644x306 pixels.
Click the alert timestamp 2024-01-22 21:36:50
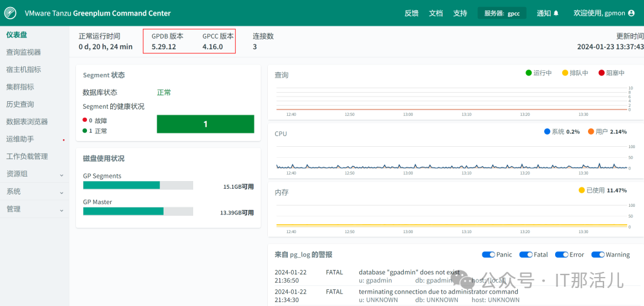coord(291,276)
